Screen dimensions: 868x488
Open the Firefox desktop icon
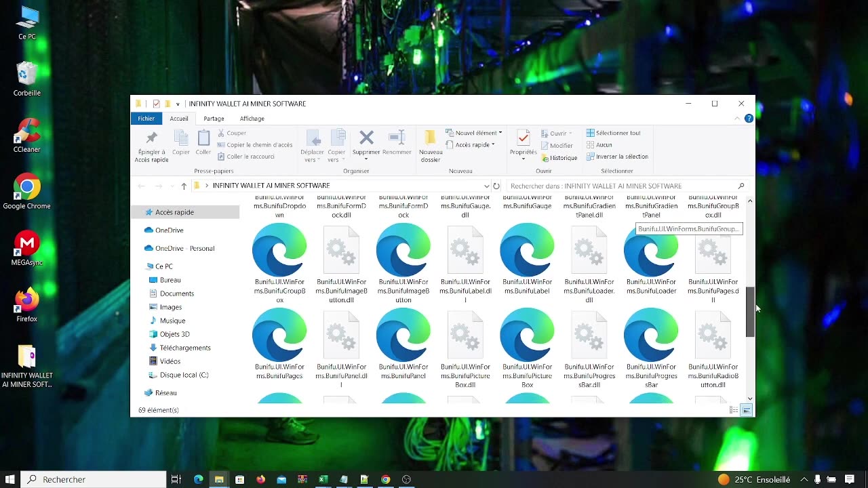click(x=27, y=304)
